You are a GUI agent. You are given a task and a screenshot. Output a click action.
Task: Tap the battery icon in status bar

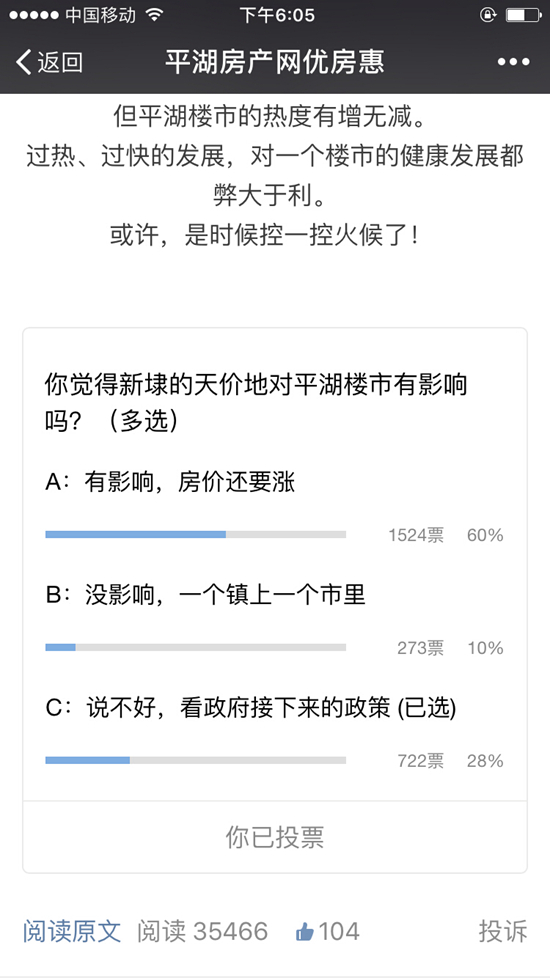pyautogui.click(x=523, y=15)
